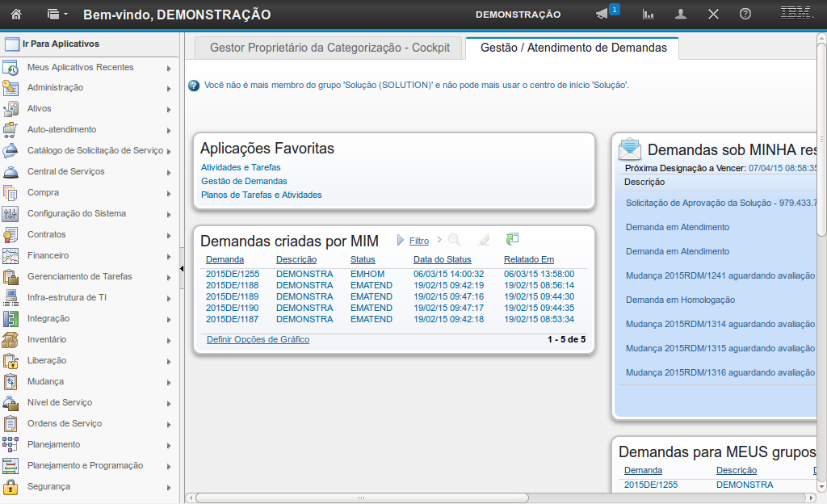
Task: Open the Gestão de Demandas favorite link
Action: (x=244, y=181)
